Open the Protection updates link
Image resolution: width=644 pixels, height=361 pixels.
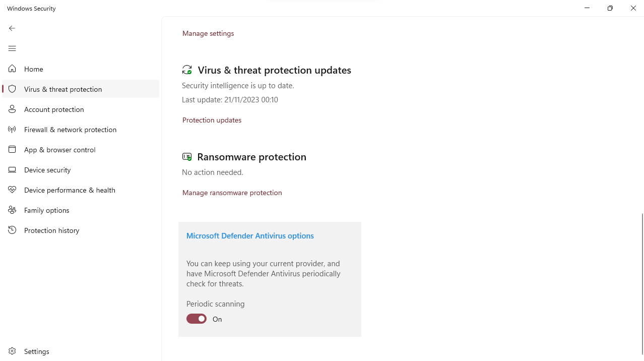click(212, 120)
